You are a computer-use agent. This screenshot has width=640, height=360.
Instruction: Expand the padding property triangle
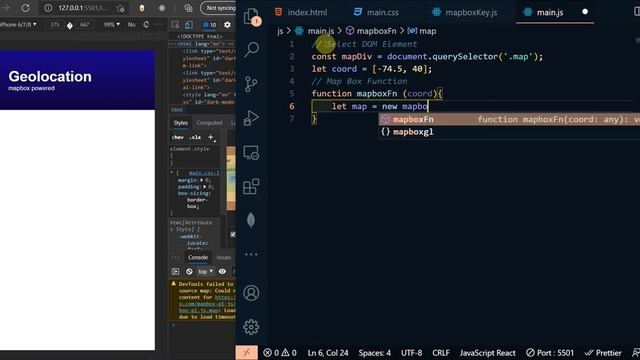(205, 187)
